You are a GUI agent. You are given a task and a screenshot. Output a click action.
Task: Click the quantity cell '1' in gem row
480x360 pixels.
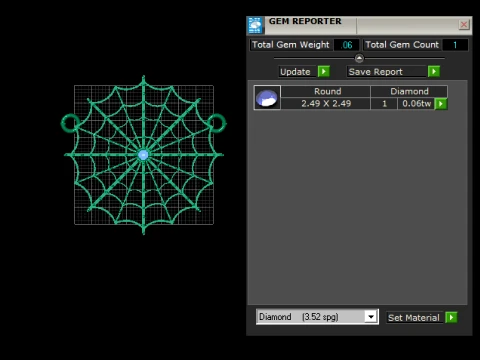pos(384,104)
